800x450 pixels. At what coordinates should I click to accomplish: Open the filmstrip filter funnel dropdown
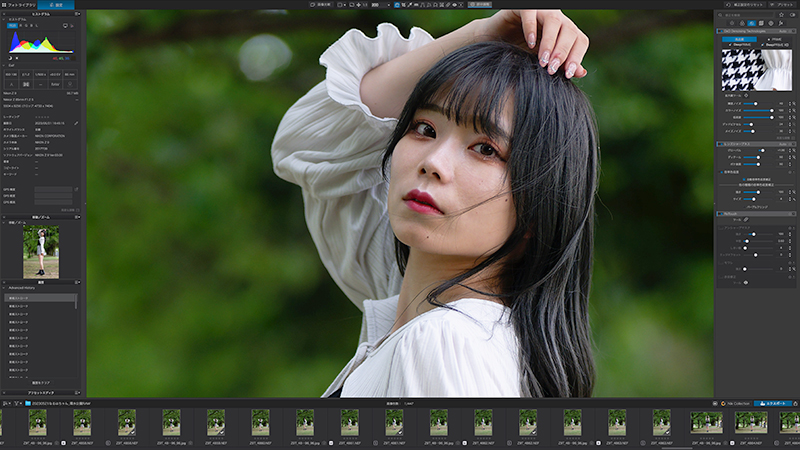tap(17, 403)
